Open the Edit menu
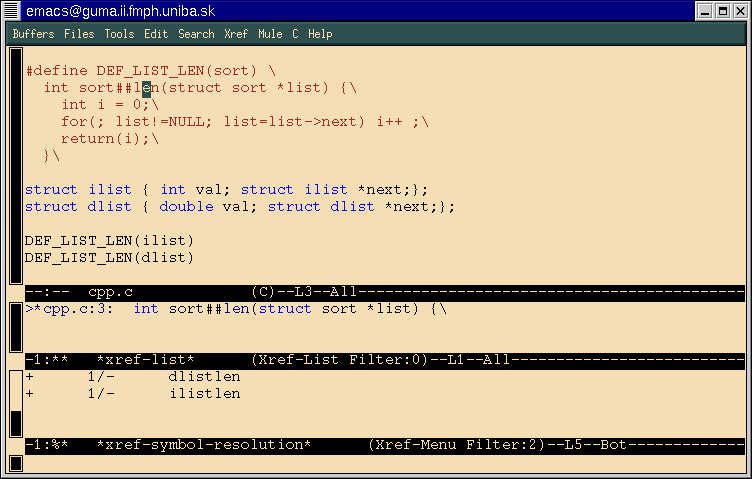This screenshot has width=752, height=479. click(156, 34)
